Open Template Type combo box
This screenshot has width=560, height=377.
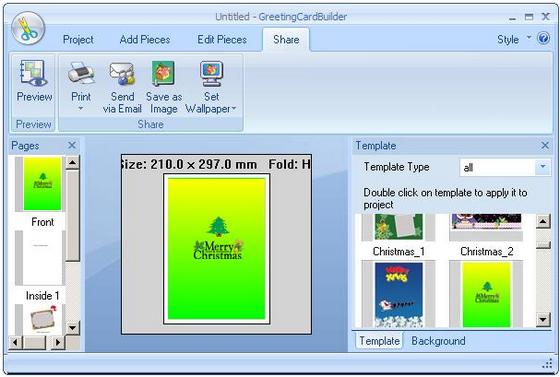(x=505, y=167)
